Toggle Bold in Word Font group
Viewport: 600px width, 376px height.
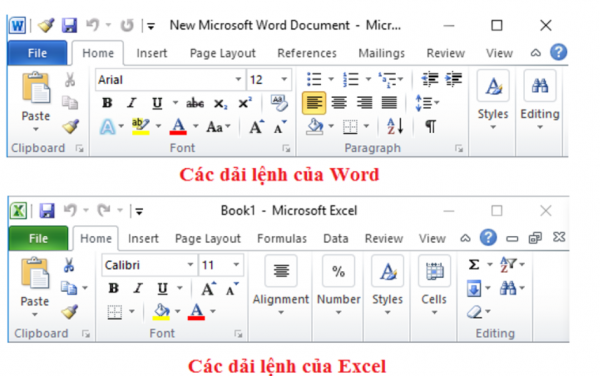[107, 103]
